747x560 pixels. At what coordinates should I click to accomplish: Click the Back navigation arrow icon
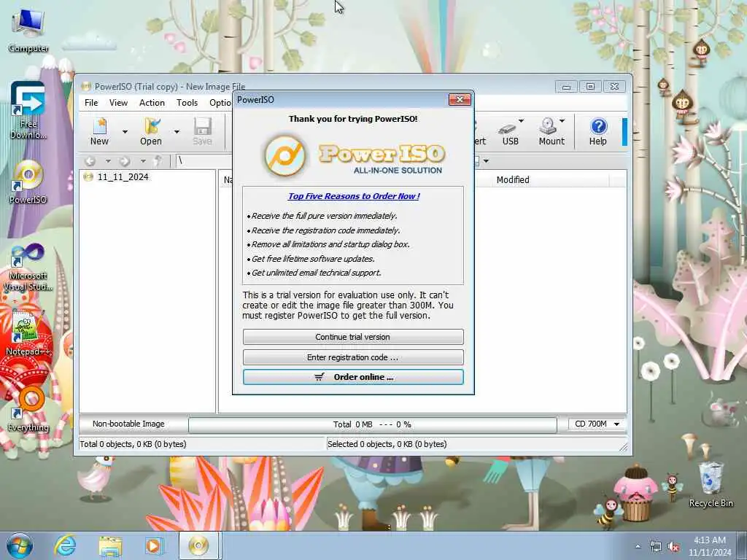(x=90, y=161)
